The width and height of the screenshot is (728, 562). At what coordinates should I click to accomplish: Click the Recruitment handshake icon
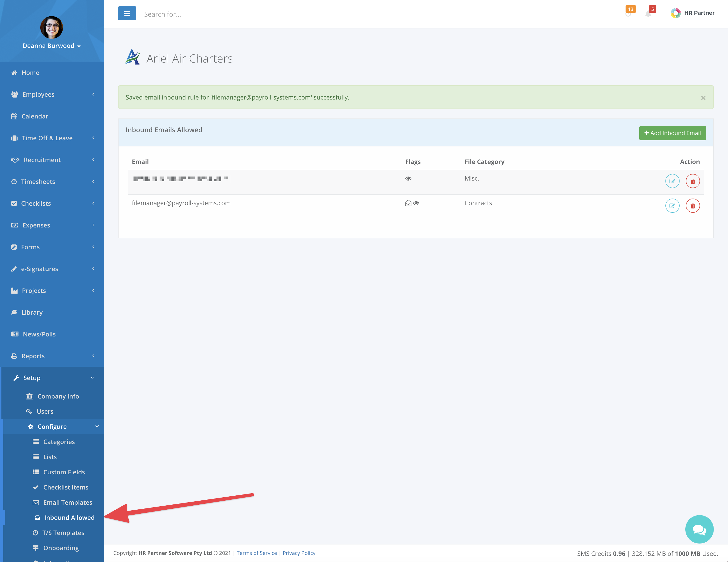tap(15, 160)
